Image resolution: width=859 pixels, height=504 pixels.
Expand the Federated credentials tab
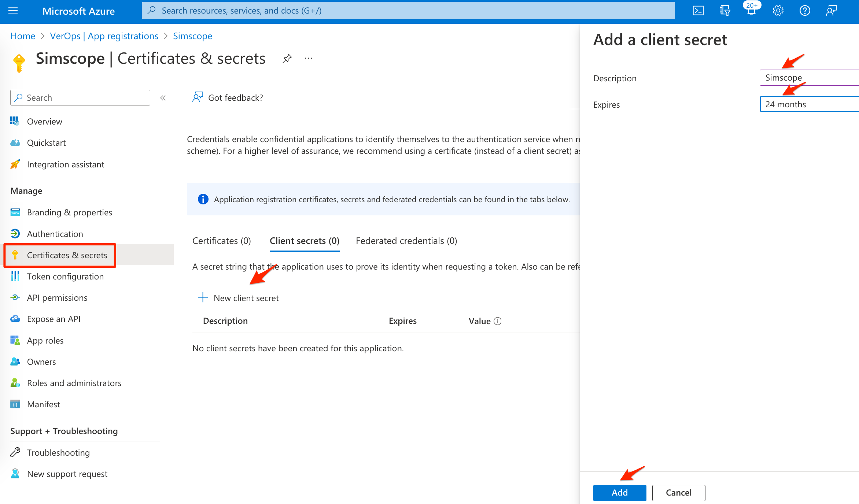406,241
